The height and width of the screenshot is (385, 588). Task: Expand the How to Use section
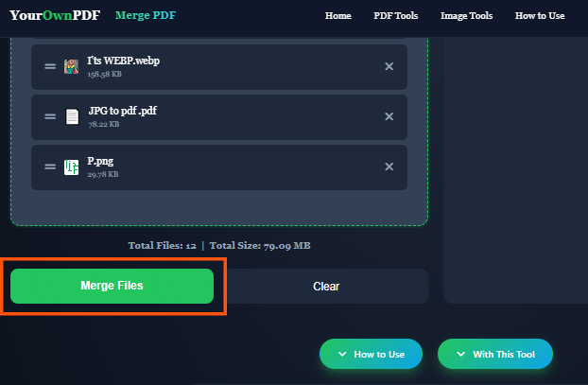(371, 354)
